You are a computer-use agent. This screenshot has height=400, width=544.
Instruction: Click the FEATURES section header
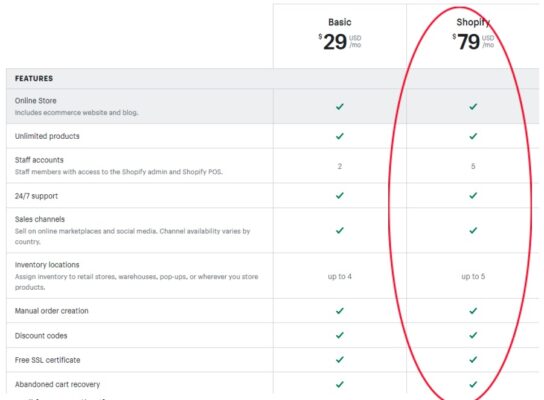point(34,78)
